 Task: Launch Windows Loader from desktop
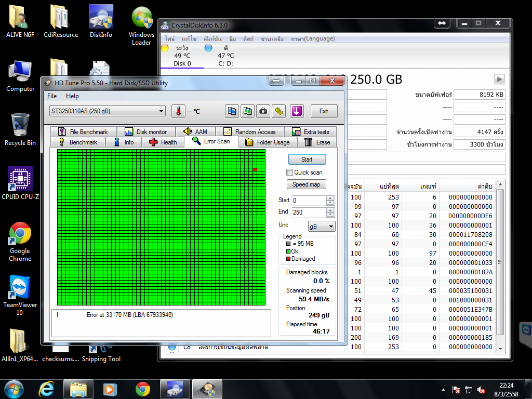[x=141, y=25]
